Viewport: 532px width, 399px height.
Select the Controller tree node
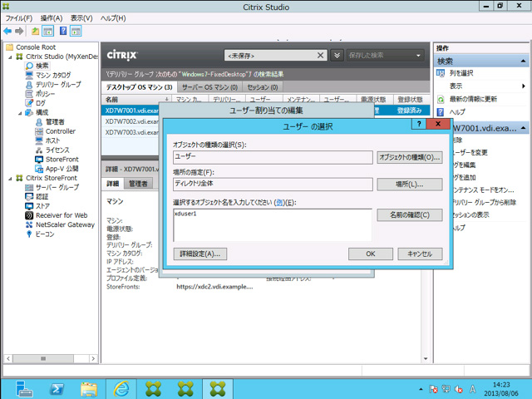click(61, 131)
